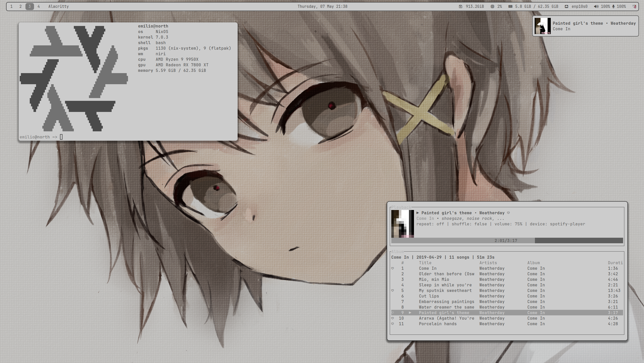Mute the microphone icon in the bar
This screenshot has height=363, width=644.
tap(613, 7)
